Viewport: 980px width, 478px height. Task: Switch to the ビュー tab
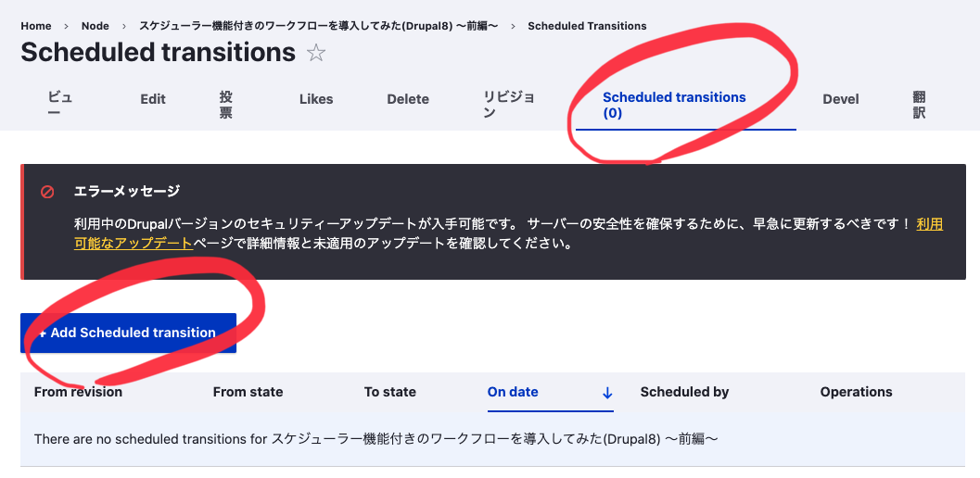(x=60, y=105)
